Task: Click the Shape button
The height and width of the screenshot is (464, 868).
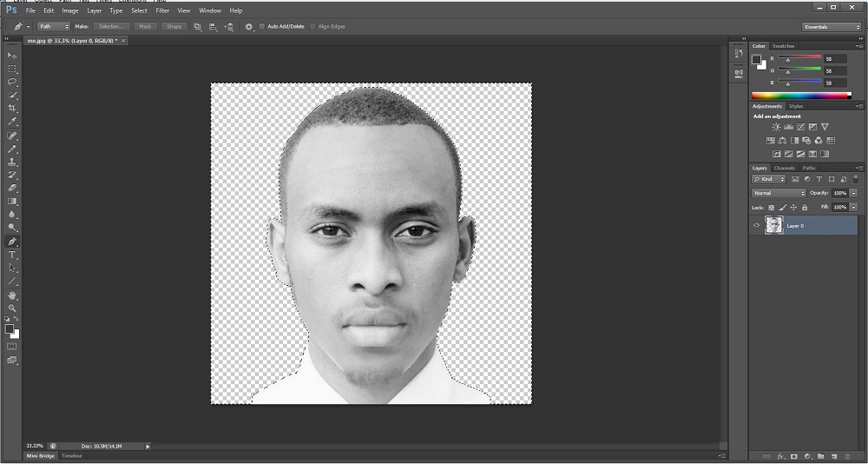Action: click(x=174, y=27)
